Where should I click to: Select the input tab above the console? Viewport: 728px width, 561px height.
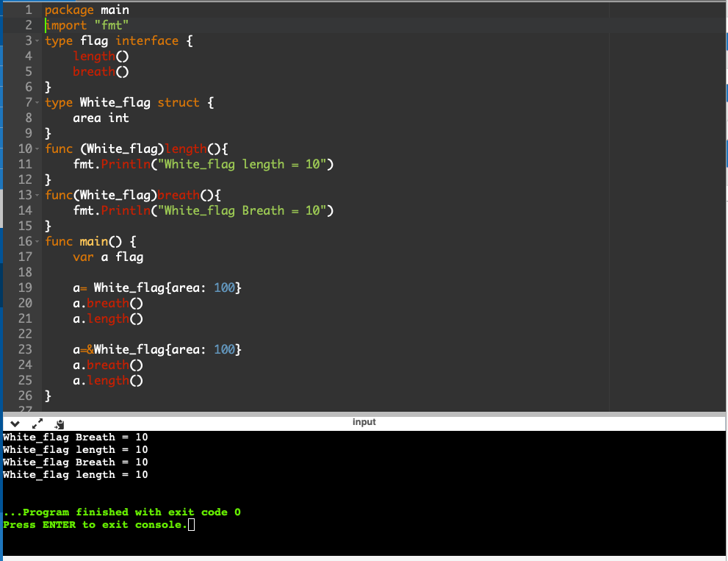click(364, 421)
